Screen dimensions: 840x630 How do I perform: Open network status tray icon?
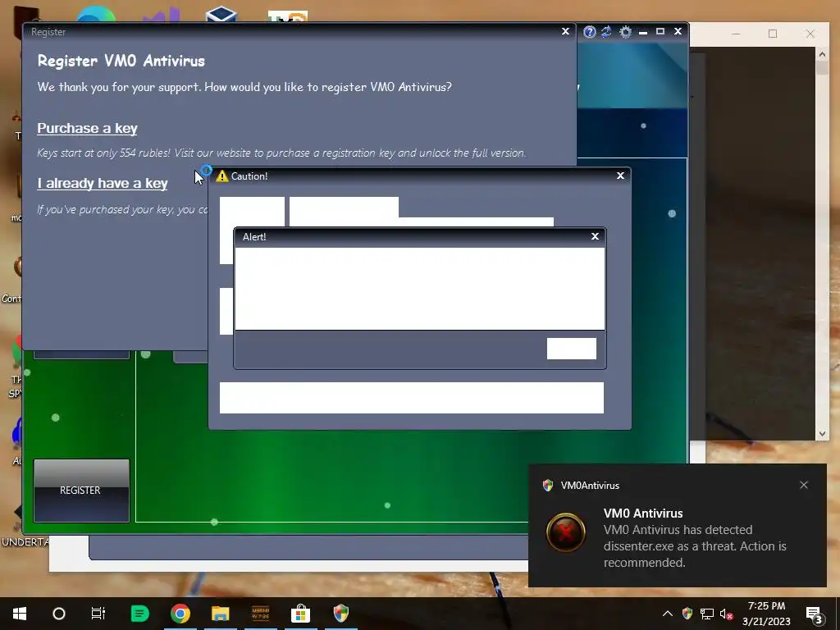[x=707, y=614]
